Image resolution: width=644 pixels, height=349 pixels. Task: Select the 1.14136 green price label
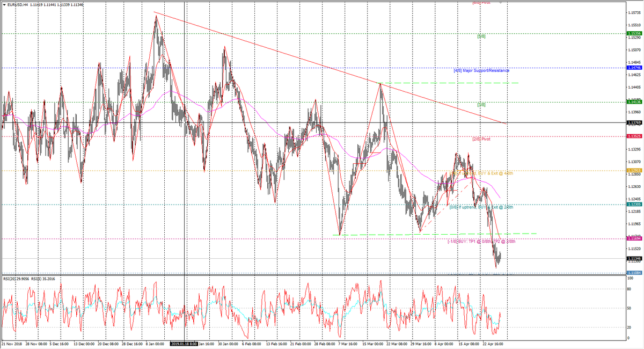(634, 101)
